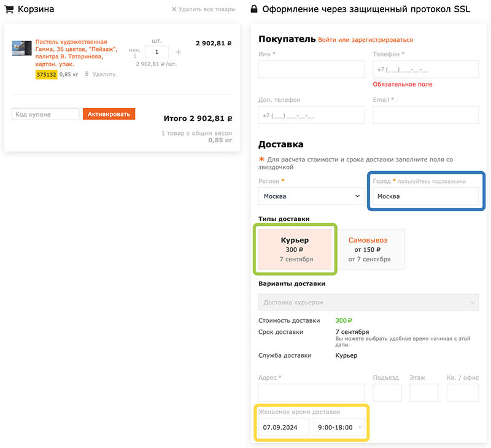
Task: Click the shopping cart icon beside Корзина
Action: [x=9, y=9]
